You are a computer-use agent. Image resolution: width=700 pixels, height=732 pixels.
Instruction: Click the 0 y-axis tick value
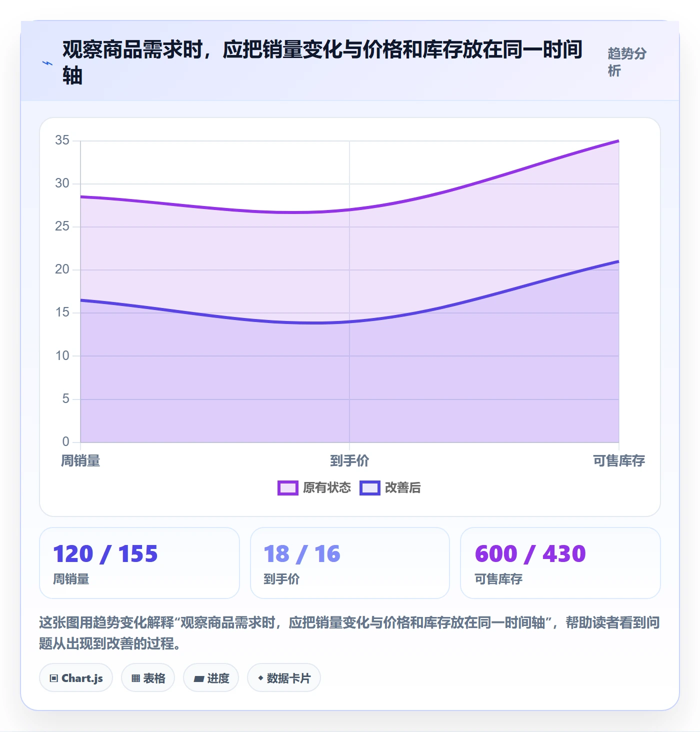[66, 442]
